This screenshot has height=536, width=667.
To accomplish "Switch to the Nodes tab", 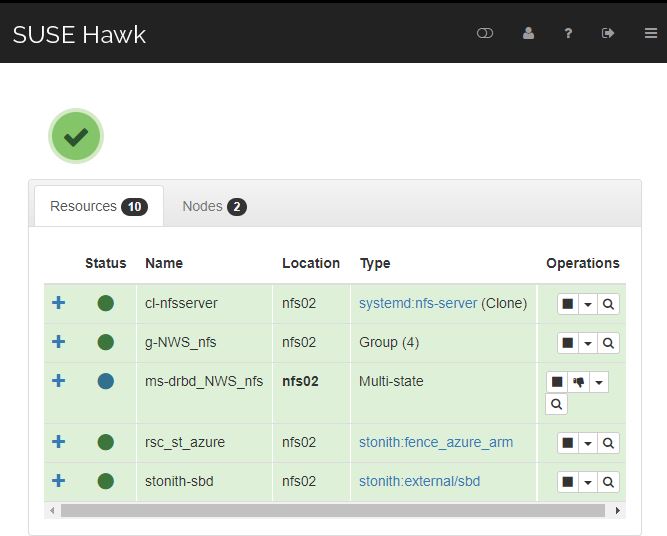I will 214,206.
